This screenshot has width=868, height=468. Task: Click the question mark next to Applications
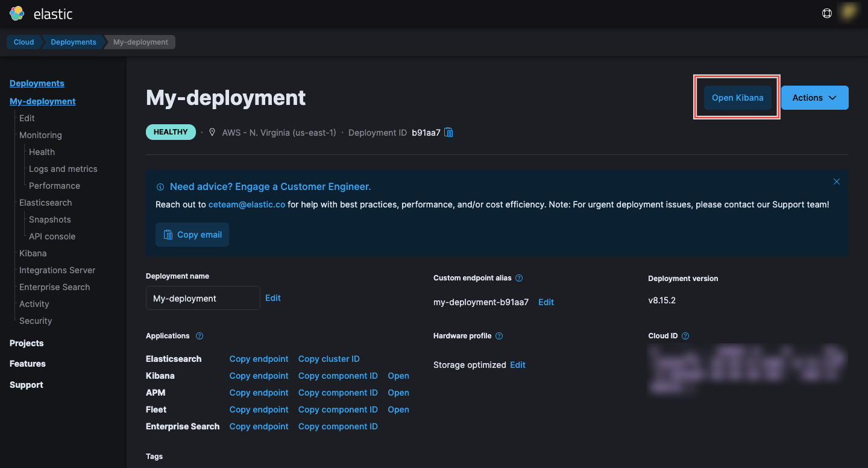tap(199, 336)
